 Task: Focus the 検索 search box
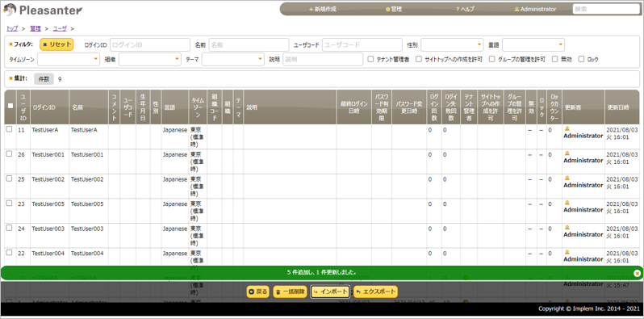[607, 9]
